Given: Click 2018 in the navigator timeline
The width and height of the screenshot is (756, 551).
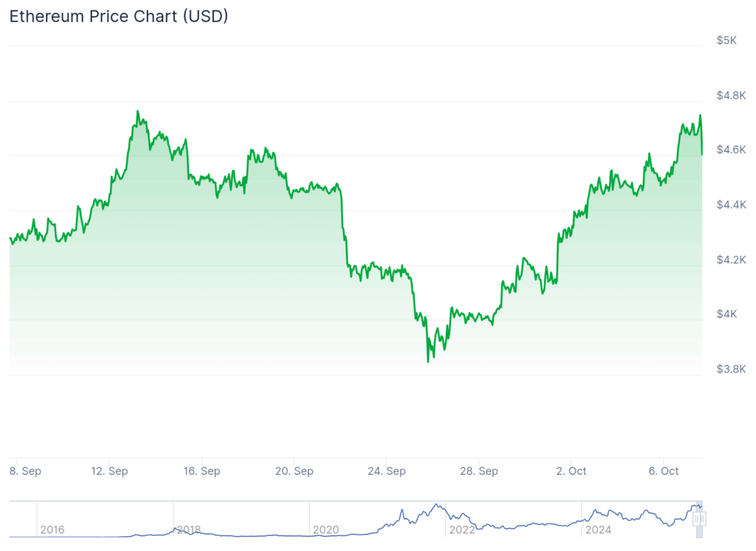Looking at the screenshot, I should click(188, 530).
